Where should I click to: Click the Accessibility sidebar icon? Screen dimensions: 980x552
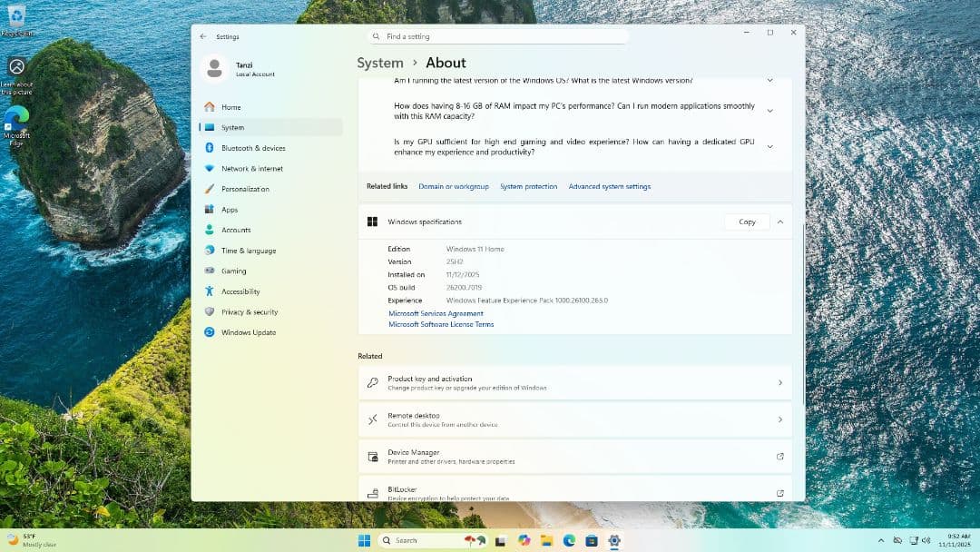pos(210,291)
